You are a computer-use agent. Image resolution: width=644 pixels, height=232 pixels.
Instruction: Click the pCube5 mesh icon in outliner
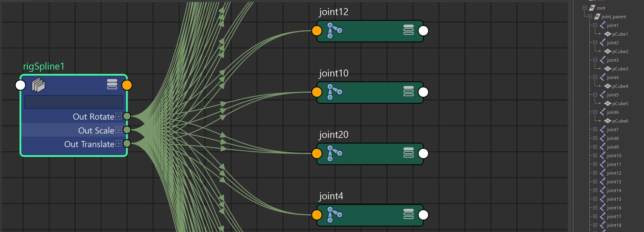(x=608, y=104)
